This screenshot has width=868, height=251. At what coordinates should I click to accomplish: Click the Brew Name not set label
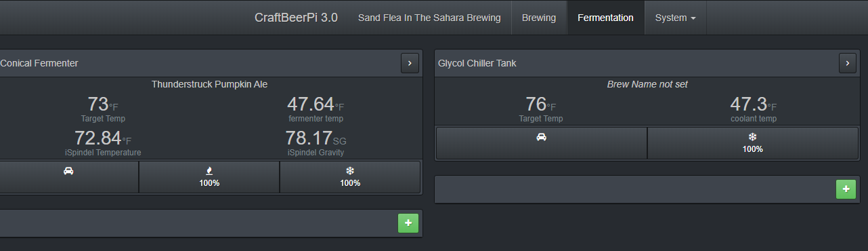coord(647,84)
